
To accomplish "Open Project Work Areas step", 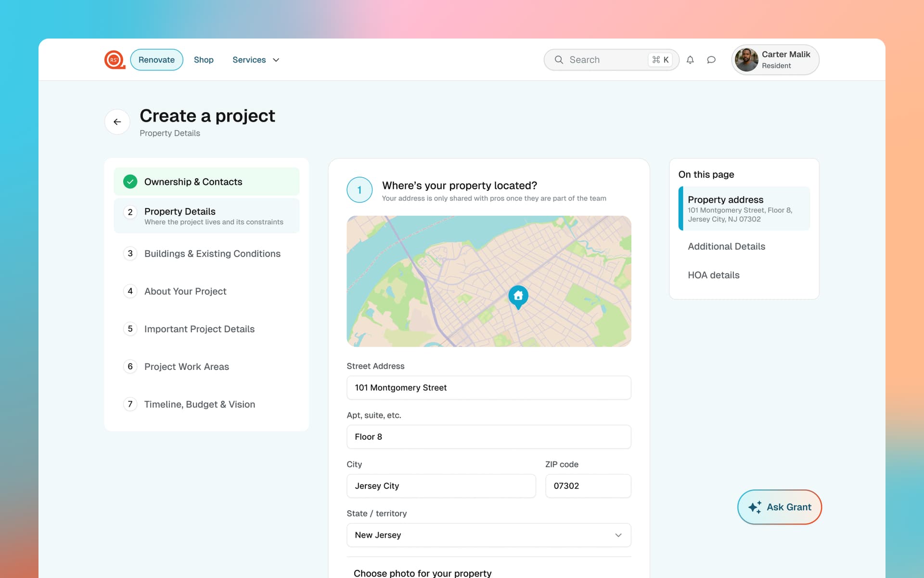I will click(x=206, y=366).
